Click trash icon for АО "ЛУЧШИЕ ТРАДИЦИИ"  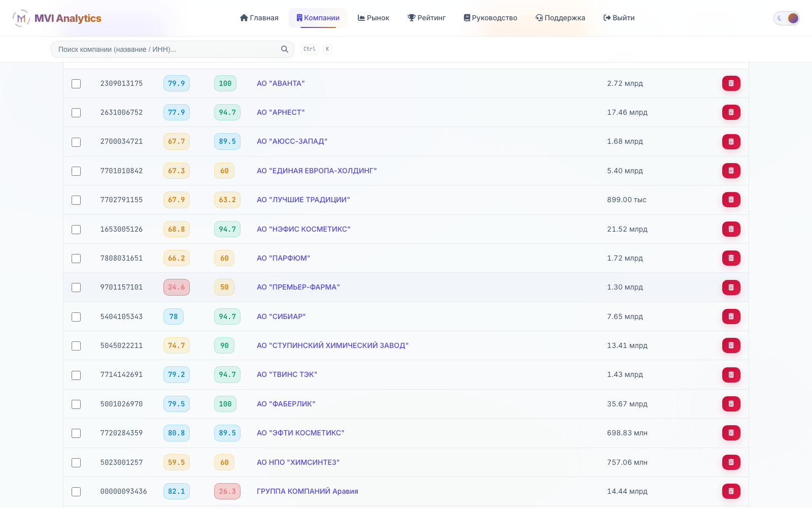pos(731,200)
